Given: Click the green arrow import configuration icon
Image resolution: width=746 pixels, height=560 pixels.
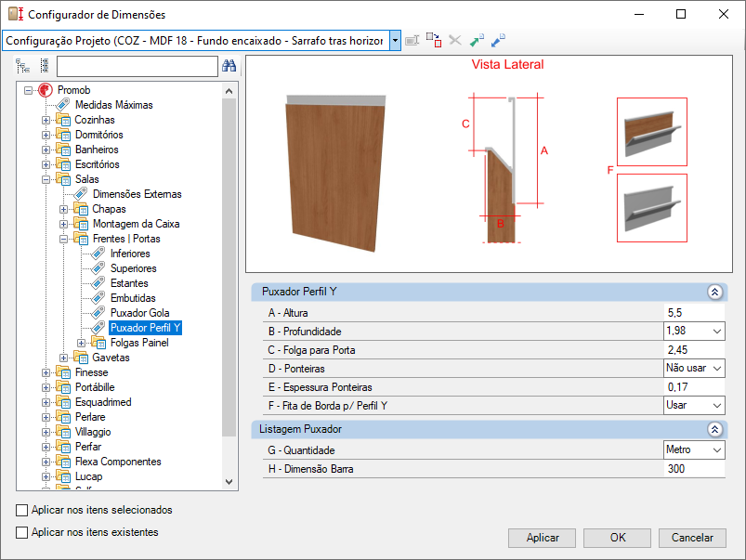Looking at the screenshot, I should [477, 41].
